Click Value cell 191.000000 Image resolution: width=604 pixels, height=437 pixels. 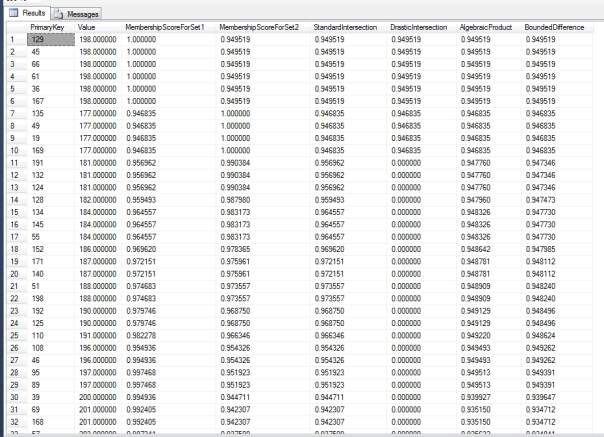pyautogui.click(x=98, y=336)
